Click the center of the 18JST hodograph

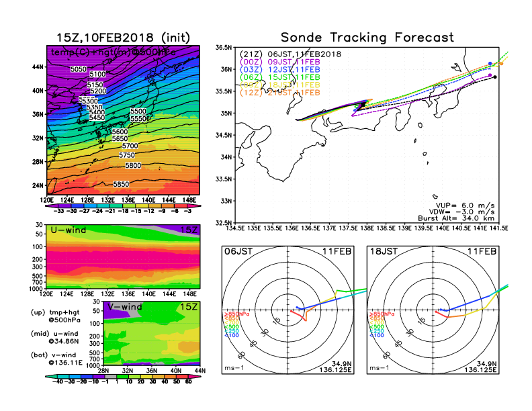point(434,310)
